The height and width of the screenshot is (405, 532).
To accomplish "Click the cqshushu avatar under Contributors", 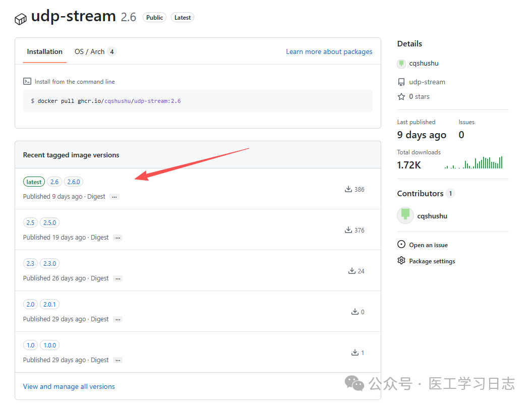I will (405, 215).
